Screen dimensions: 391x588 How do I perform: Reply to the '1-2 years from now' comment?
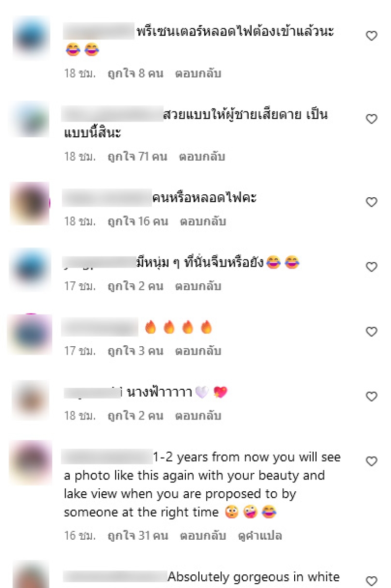[203, 536]
